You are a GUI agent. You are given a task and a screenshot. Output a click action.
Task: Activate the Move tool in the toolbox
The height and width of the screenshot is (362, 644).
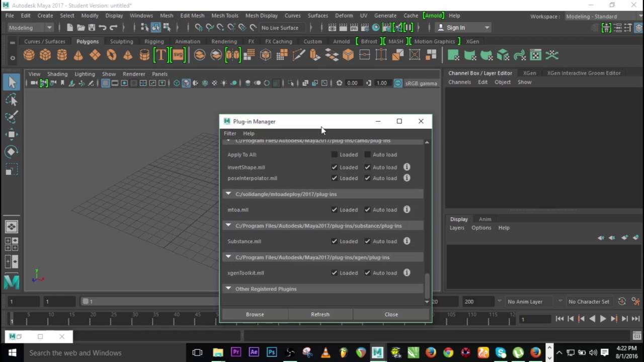[12, 134]
